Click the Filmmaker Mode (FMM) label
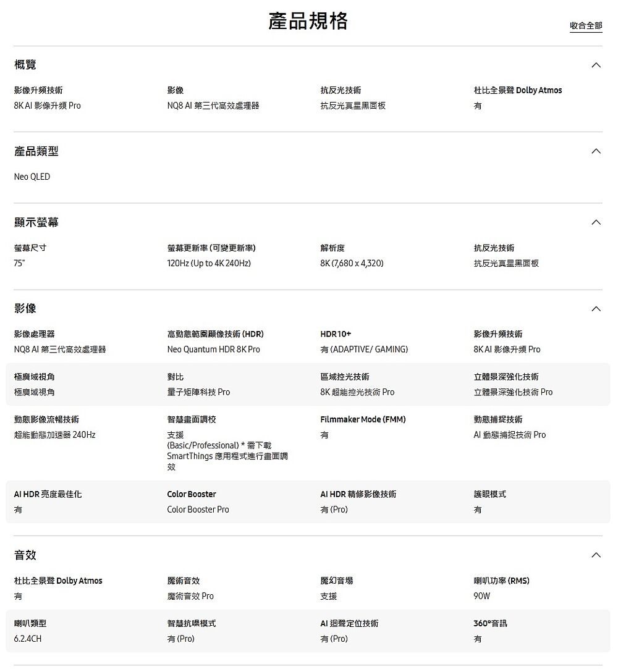Screen dimensions: 618x672 (x=363, y=419)
